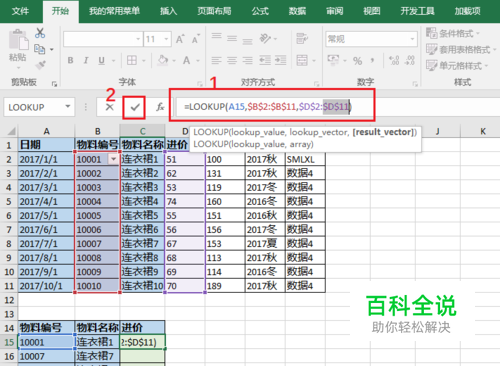Screen dimensions: 500x366
Task: Click the Paste clipboard icon
Action: [x=18, y=40]
